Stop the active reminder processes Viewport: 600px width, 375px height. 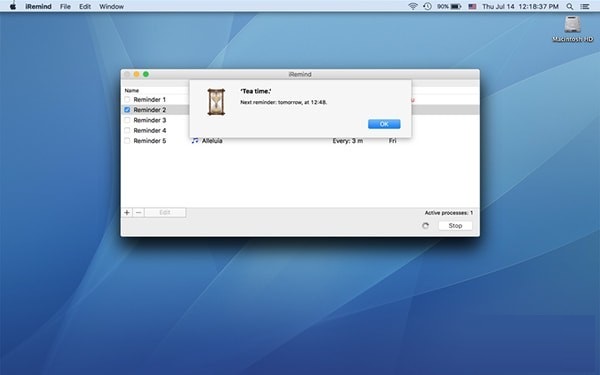click(x=455, y=226)
